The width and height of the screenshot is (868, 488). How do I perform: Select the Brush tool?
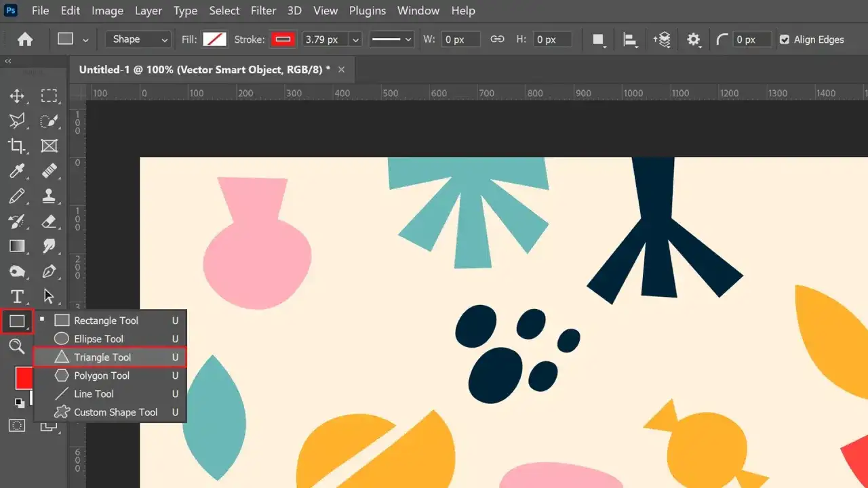[17, 196]
